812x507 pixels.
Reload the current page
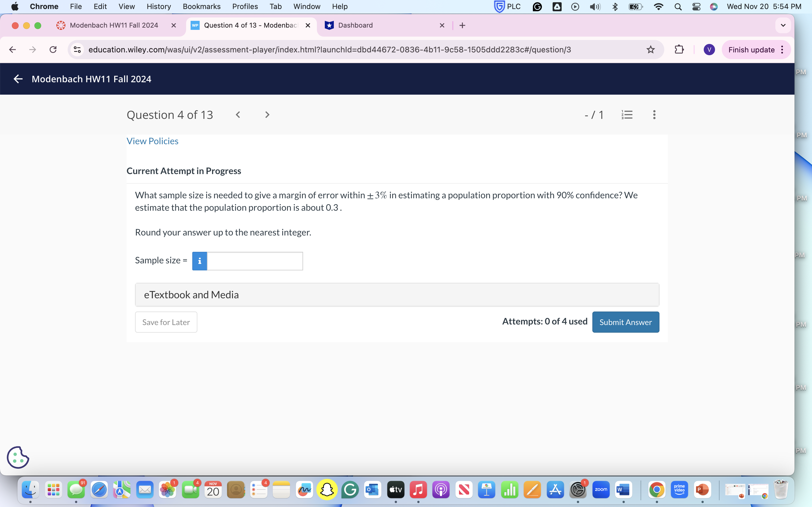(x=53, y=49)
